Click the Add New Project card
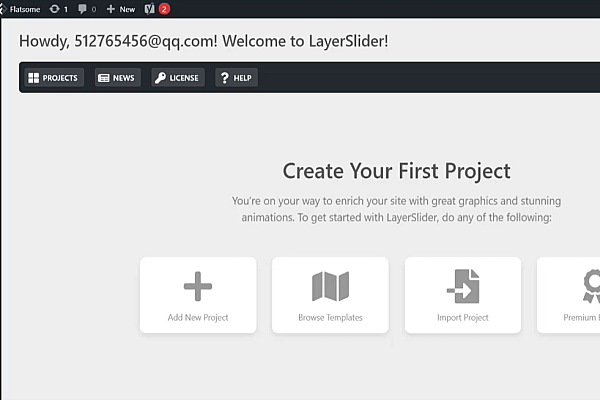The width and height of the screenshot is (600, 400). (198, 295)
